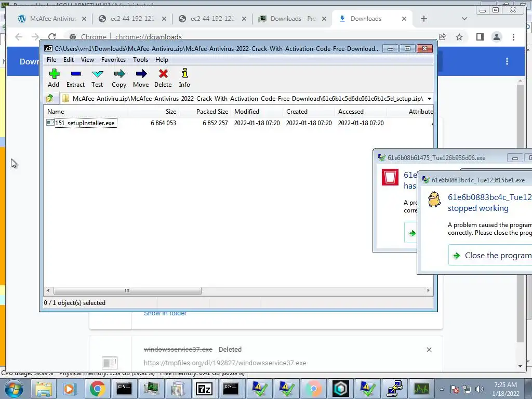This screenshot has height=399, width=532.
Task: Open the Chrome three-dot menu
Action: (513, 37)
